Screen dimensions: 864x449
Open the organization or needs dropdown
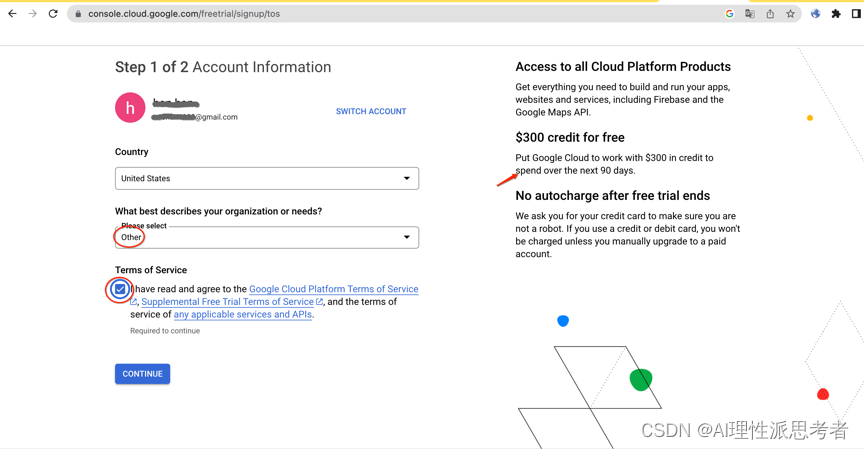click(x=267, y=238)
